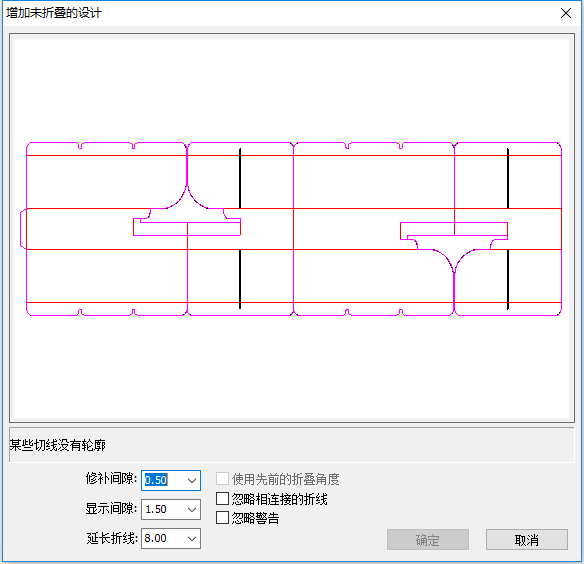Close the 增加未折叠的设计 dialog
The width and height of the screenshot is (584, 564).
pyautogui.click(x=566, y=13)
